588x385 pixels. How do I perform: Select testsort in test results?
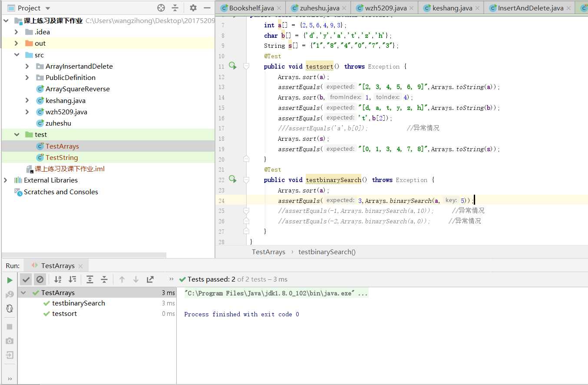click(x=64, y=313)
